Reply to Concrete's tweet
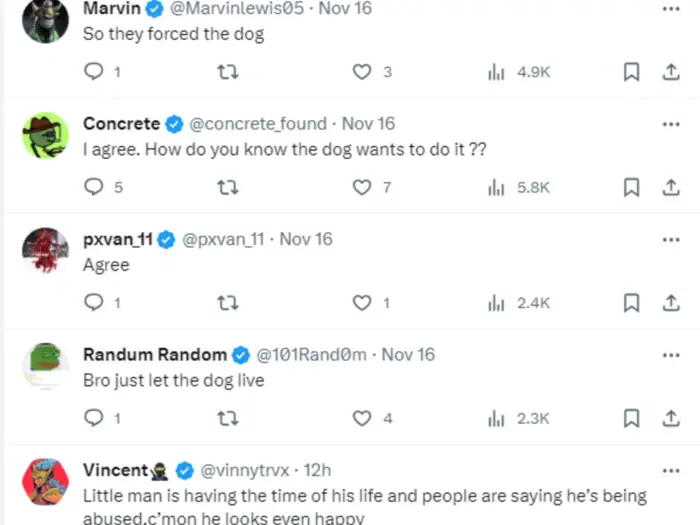 [x=94, y=187]
